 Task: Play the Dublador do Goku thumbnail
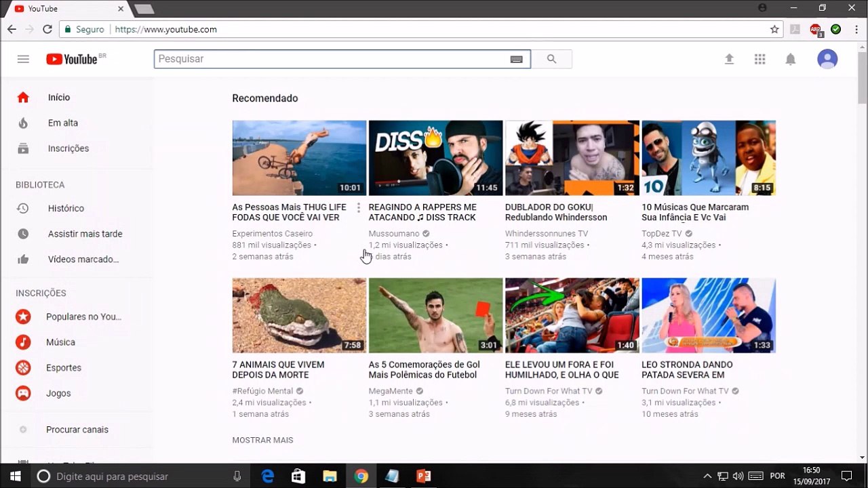(x=572, y=158)
